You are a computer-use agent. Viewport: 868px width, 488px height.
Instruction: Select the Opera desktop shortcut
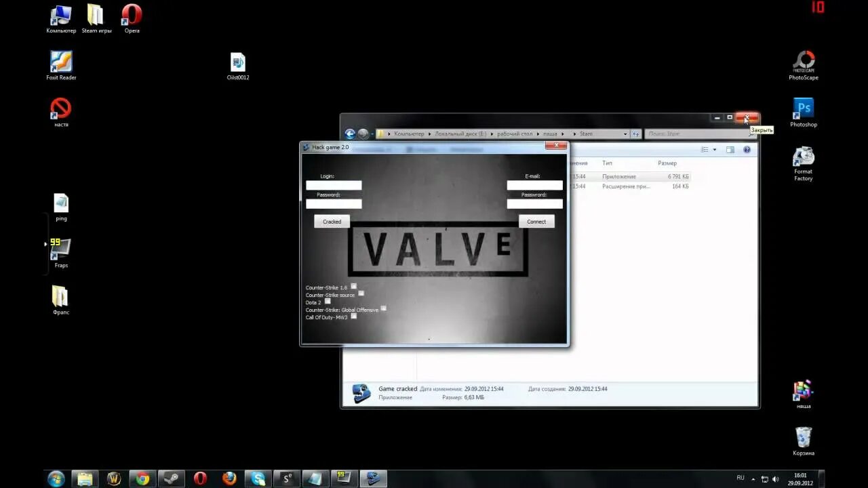132,19
